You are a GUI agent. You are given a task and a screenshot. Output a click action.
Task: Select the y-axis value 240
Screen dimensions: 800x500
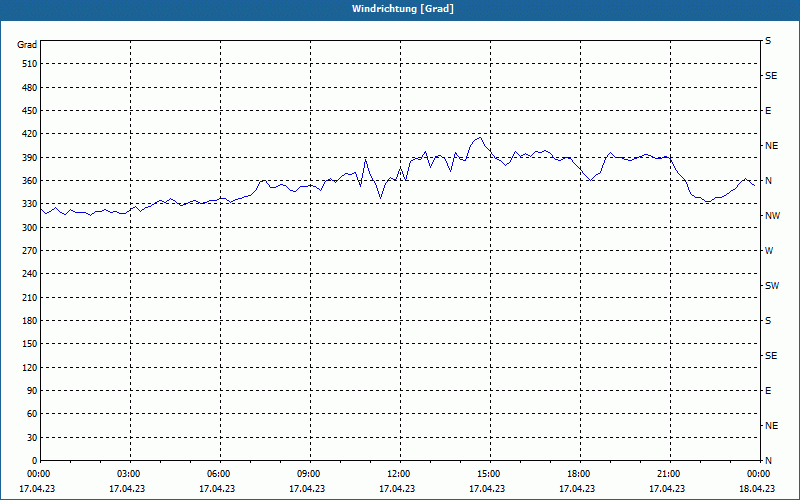tap(30, 274)
